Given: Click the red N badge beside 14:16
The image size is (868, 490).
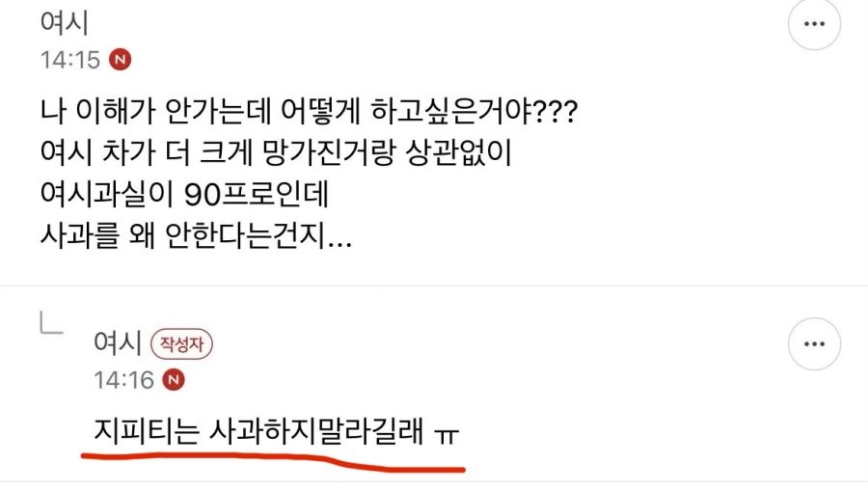Looking at the screenshot, I should tap(174, 380).
